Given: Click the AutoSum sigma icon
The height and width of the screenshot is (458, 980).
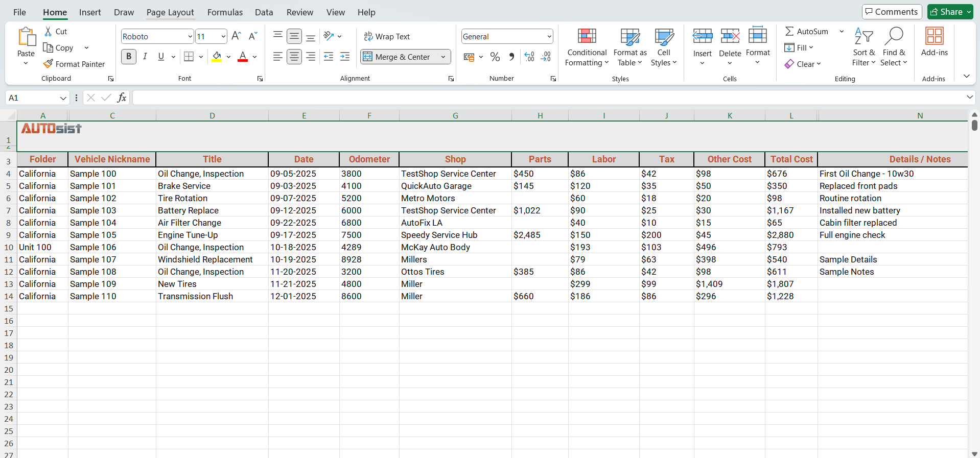Looking at the screenshot, I should coord(789,32).
